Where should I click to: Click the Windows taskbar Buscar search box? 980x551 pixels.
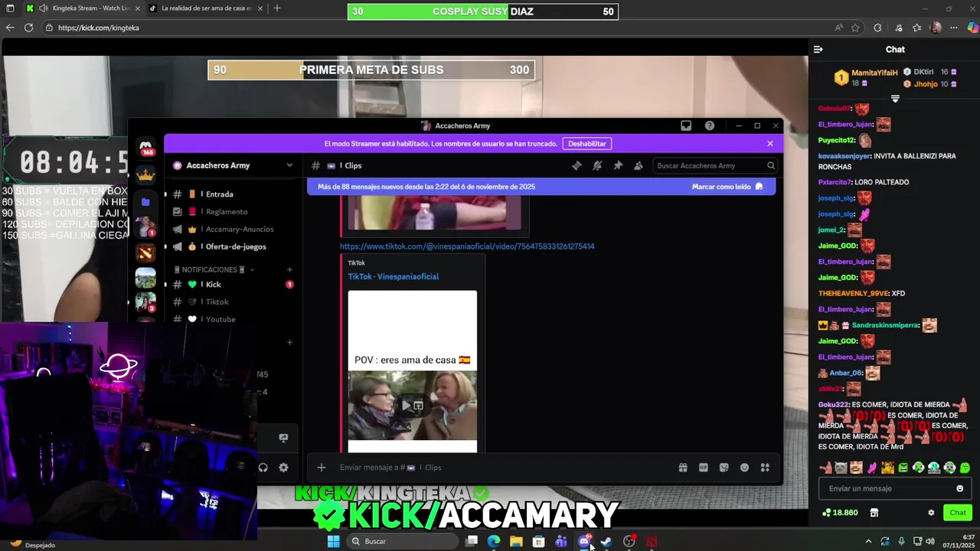(x=401, y=541)
